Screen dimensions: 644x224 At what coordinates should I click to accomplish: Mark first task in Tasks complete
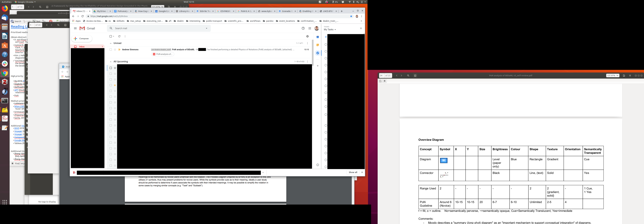coord(325,45)
